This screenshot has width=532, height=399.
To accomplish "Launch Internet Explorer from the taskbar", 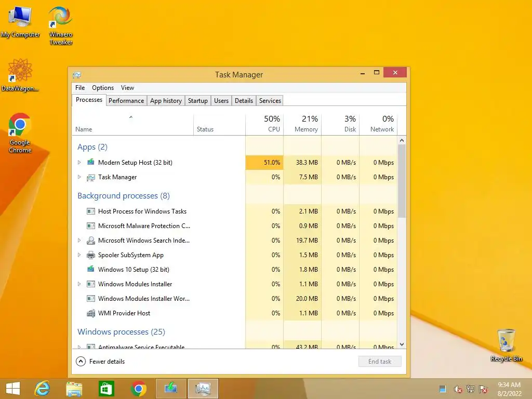I will point(43,389).
